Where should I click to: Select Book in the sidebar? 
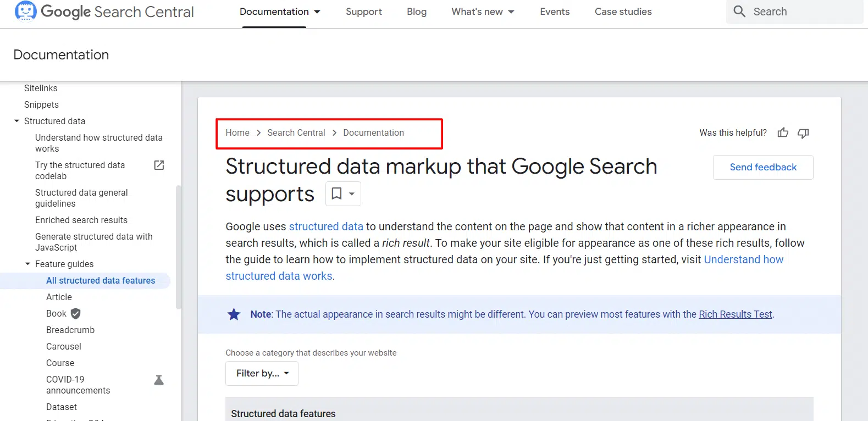56,313
